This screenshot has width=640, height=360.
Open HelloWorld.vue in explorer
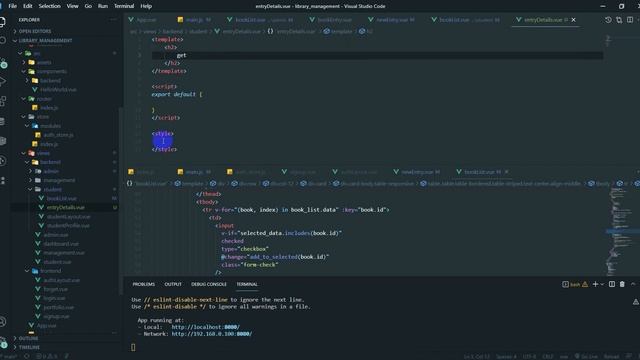(x=58, y=89)
